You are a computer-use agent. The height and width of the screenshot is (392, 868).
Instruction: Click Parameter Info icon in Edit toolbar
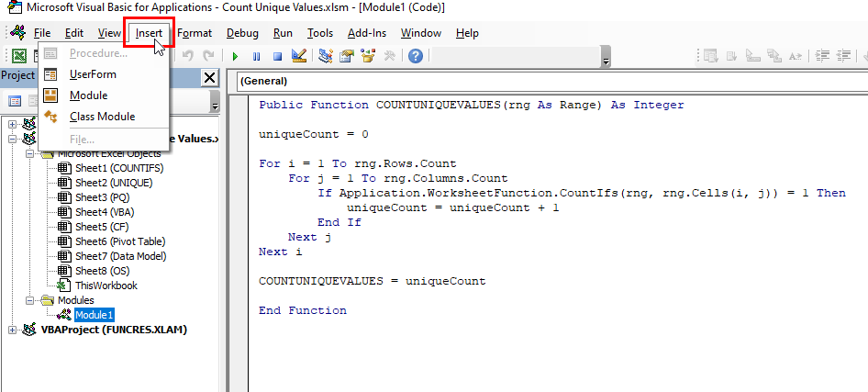point(773,56)
